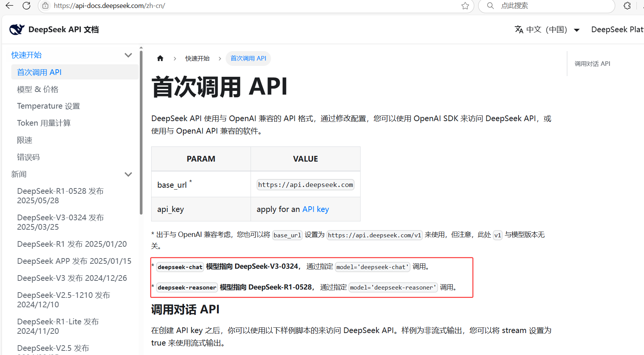Click the API key link
Image resolution: width=644 pixels, height=355 pixels.
click(x=315, y=209)
